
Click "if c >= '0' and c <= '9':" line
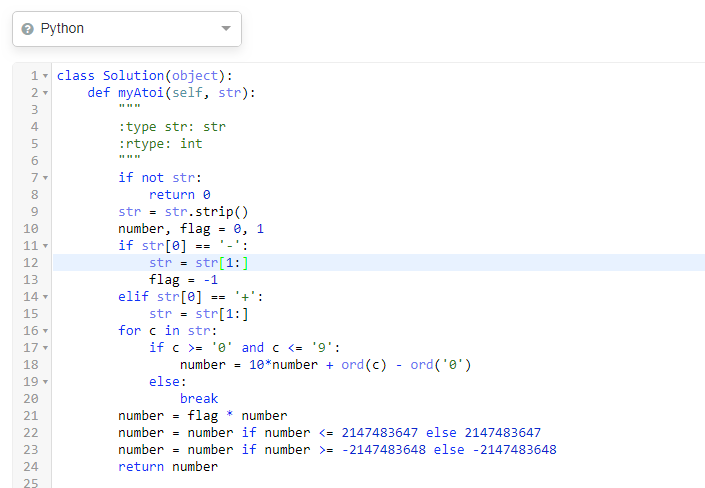coord(245,348)
